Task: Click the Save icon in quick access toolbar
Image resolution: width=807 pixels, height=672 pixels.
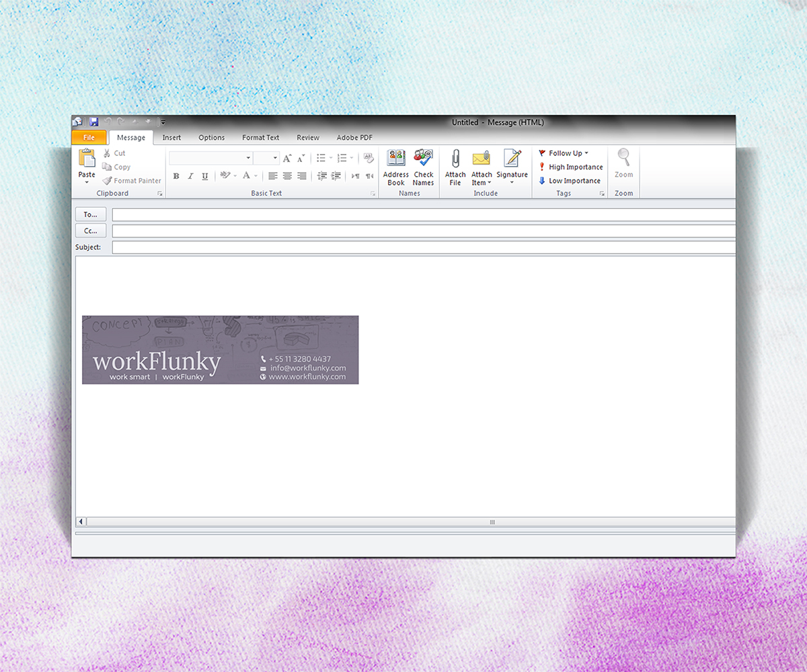Action: click(93, 122)
